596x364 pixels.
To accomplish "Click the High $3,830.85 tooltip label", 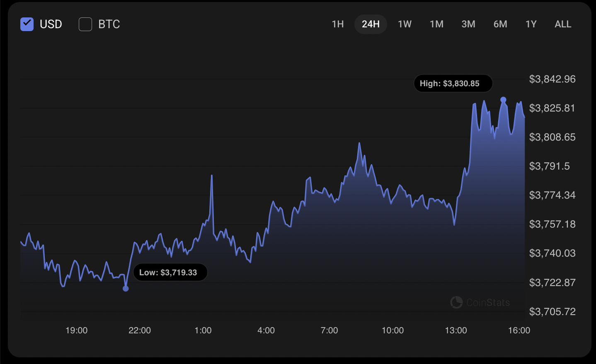I will click(x=453, y=83).
